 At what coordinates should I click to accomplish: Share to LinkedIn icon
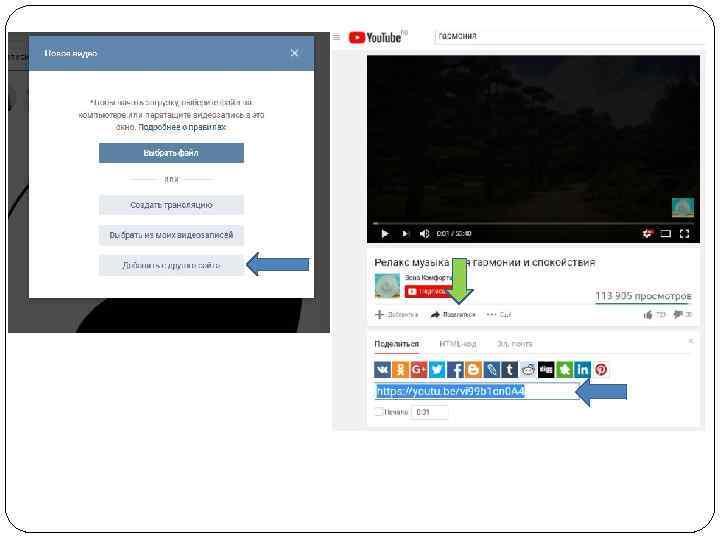[582, 369]
